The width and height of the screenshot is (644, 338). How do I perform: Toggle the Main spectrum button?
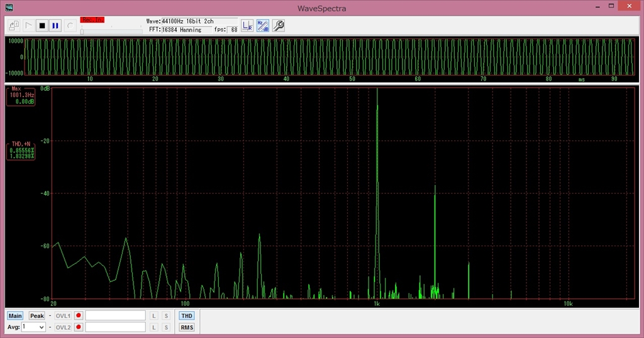(x=15, y=316)
